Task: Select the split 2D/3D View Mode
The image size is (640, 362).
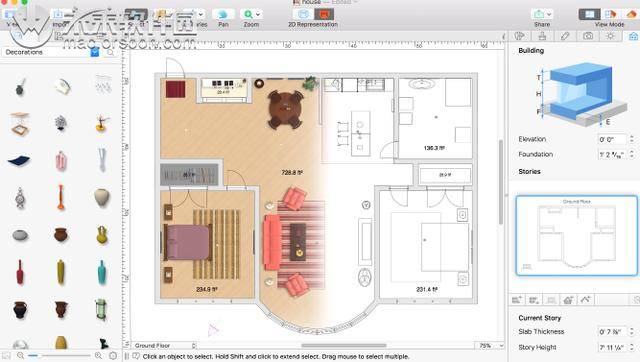Action: point(610,14)
